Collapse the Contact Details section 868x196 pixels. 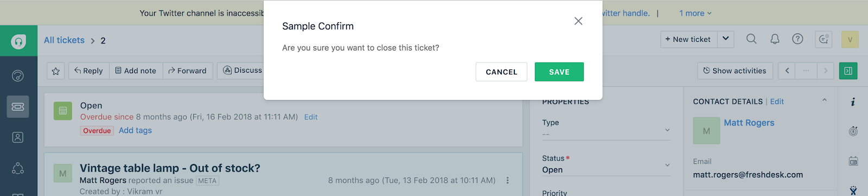[824, 100]
